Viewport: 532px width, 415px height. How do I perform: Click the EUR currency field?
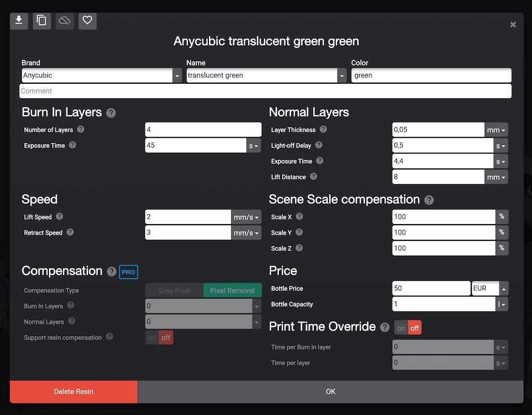click(486, 288)
